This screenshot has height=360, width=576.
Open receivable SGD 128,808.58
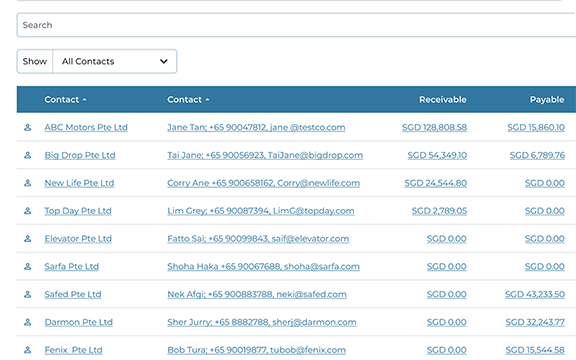(434, 127)
